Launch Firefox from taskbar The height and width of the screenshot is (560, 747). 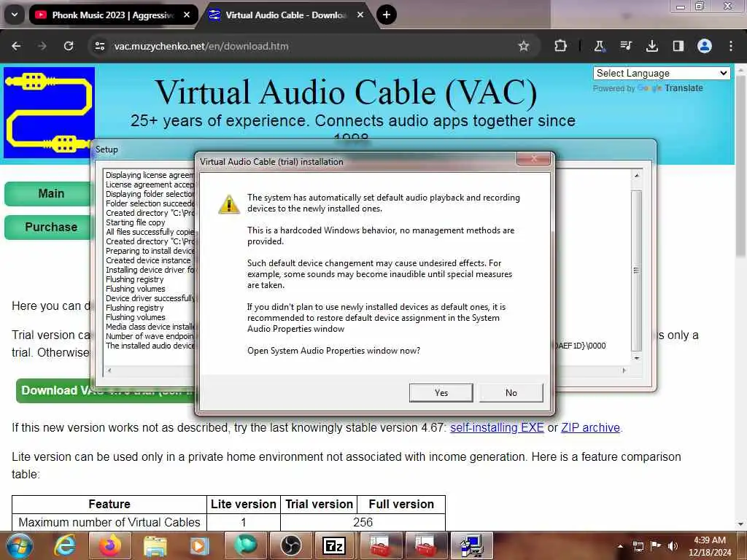[110, 545]
